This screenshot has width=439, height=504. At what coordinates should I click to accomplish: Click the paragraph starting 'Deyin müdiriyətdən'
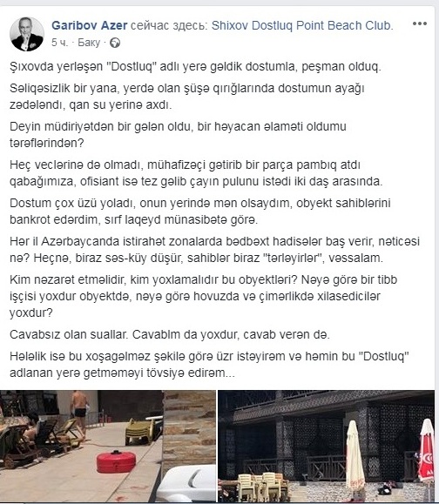click(178, 134)
